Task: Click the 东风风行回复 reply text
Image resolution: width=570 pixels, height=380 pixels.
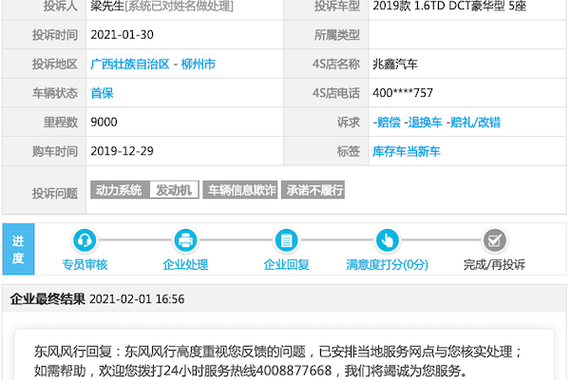Action: [x=278, y=361]
